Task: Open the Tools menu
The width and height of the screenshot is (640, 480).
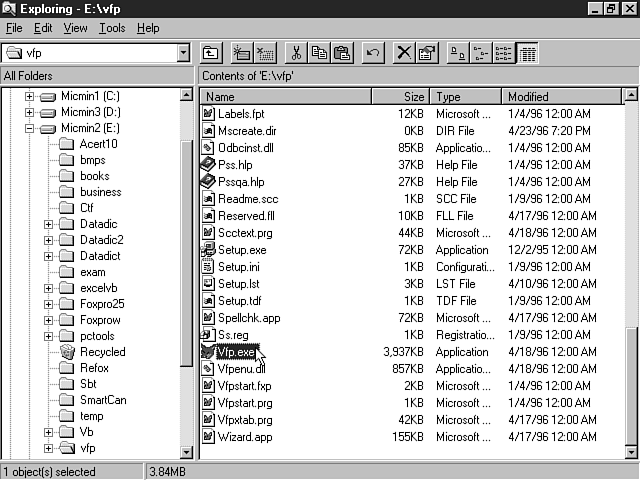Action: coord(112,28)
